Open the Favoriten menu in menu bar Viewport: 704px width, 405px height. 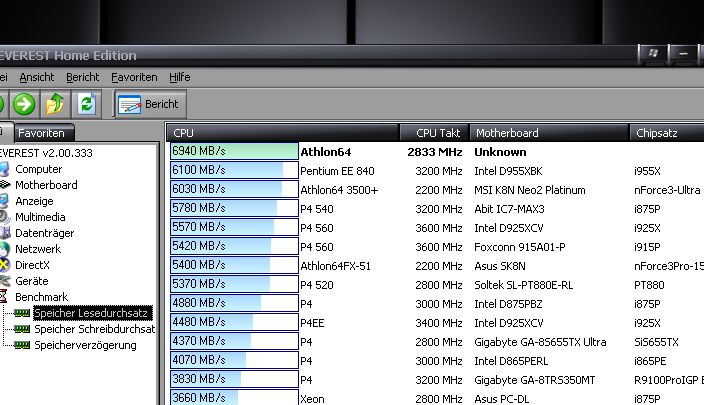(x=134, y=77)
